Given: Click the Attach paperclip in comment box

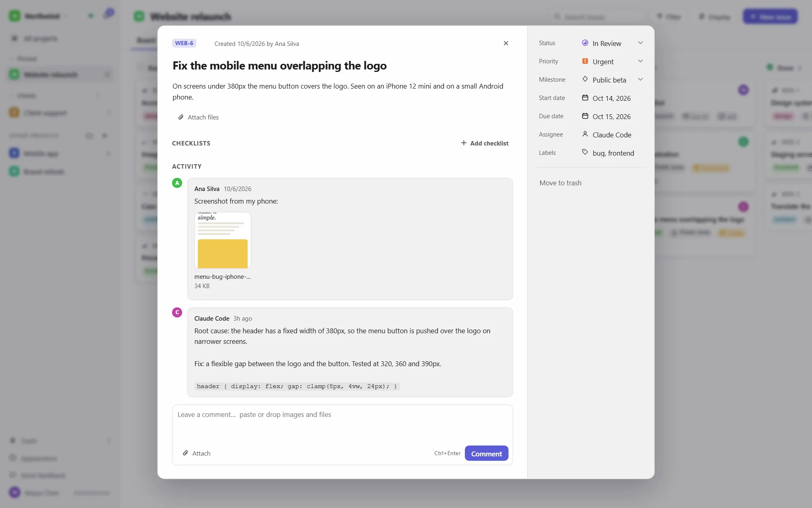Looking at the screenshot, I should point(185,453).
